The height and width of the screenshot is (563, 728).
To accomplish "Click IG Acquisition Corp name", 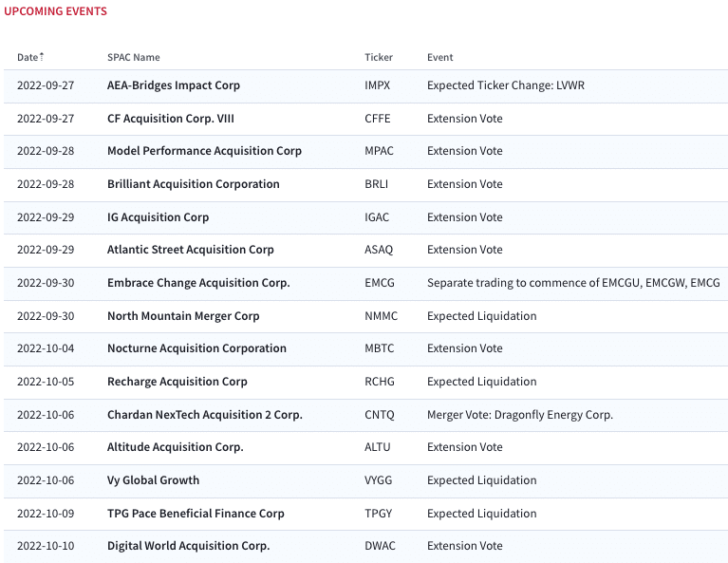I will coord(158,216).
